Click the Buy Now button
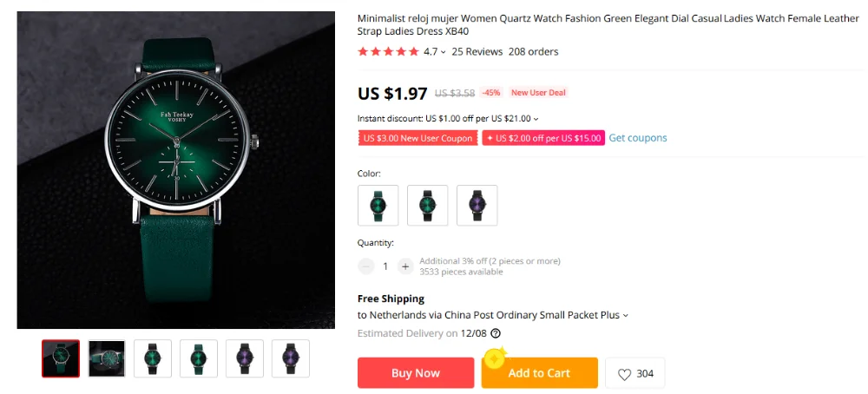The image size is (868, 394). point(416,373)
